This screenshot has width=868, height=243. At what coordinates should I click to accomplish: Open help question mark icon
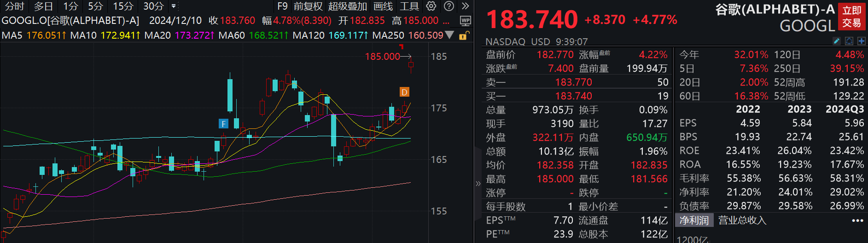coord(449,6)
